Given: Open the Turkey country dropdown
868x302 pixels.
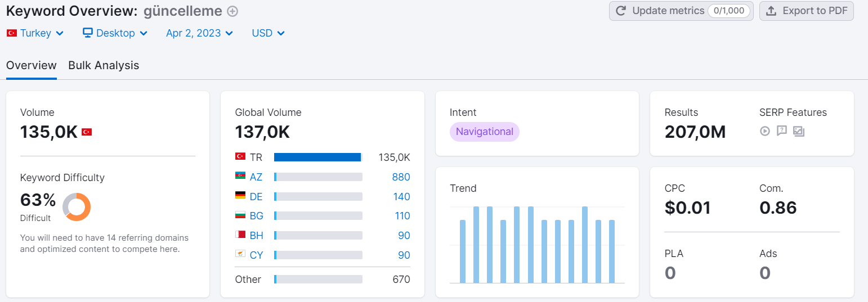Looking at the screenshot, I should click(35, 33).
